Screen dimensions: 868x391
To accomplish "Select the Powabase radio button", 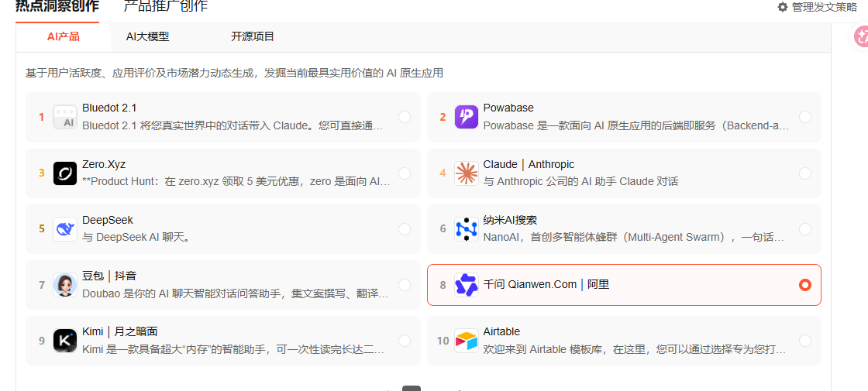I will (x=805, y=117).
